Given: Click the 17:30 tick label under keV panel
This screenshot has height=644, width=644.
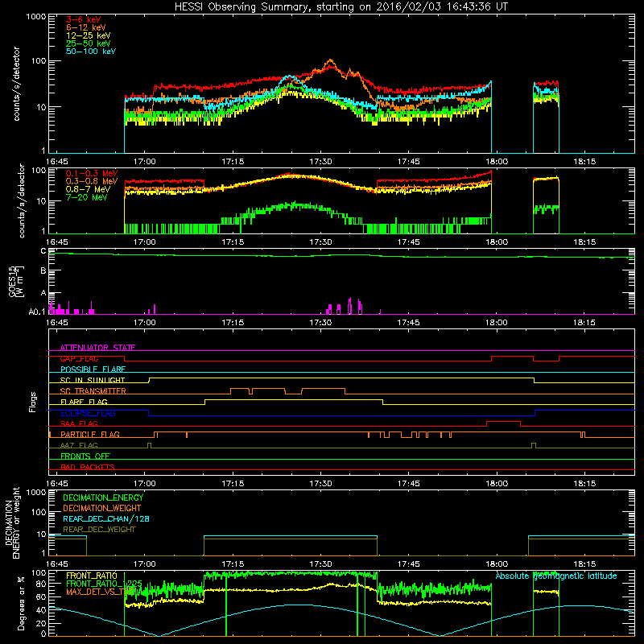Looking at the screenshot, I should 320,162.
